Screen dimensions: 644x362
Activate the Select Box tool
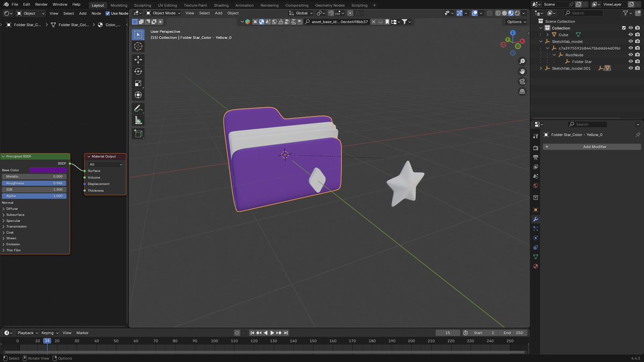point(138,34)
